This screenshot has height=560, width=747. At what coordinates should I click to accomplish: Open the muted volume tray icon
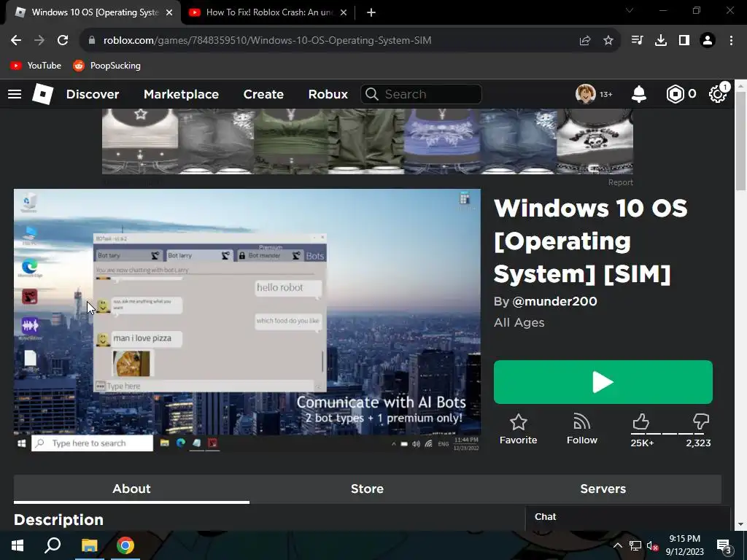click(x=653, y=545)
